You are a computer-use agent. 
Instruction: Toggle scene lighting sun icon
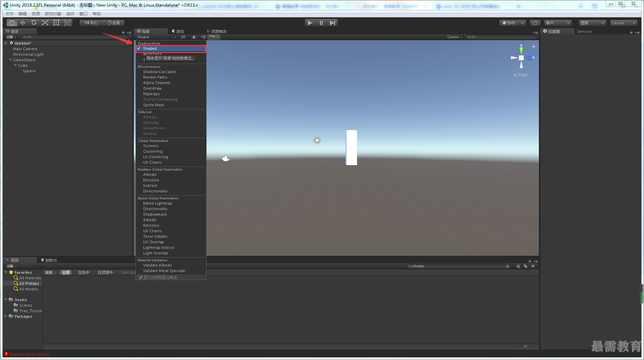click(194, 37)
